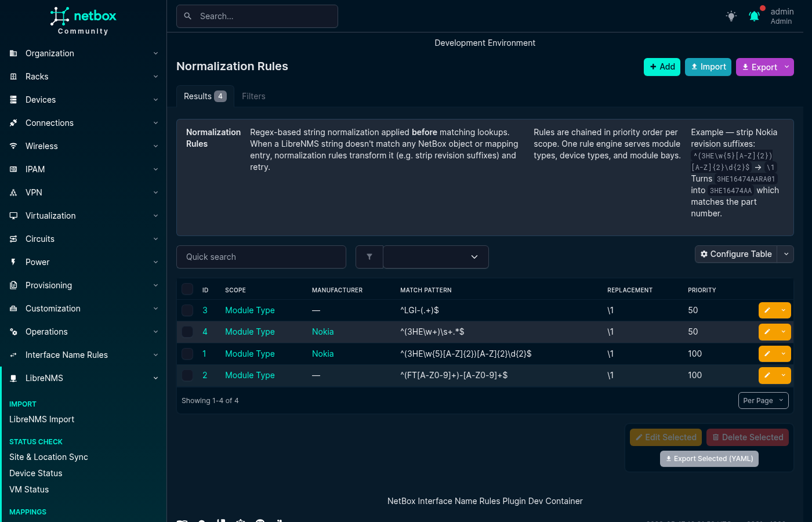Screen dimensions: 812x522
Task: Open the saved filter select dropdown
Action: pos(436,257)
